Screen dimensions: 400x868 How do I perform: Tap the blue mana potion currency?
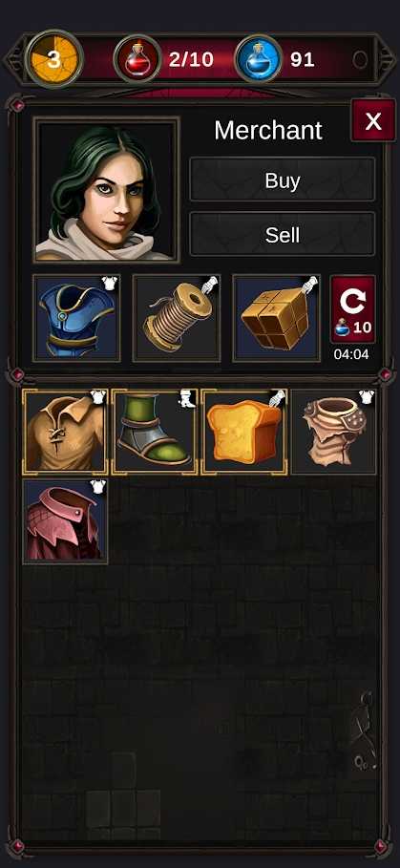point(275,58)
